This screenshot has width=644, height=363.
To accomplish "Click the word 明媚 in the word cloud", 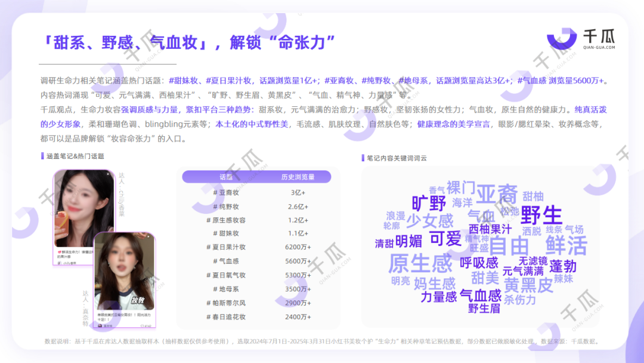I will pyautogui.click(x=408, y=241).
